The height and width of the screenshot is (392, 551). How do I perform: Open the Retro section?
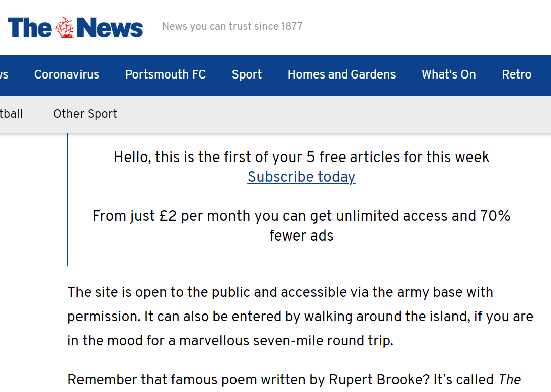[x=517, y=74]
